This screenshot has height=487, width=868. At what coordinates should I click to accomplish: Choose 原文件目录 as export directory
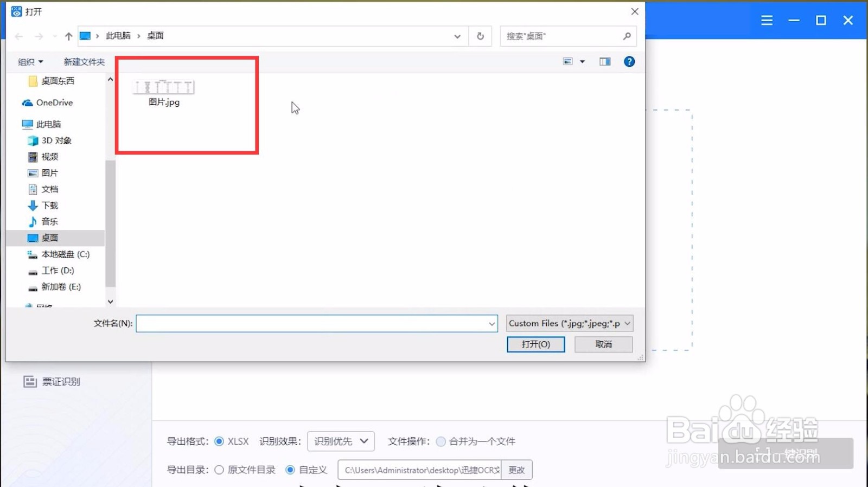pos(219,470)
